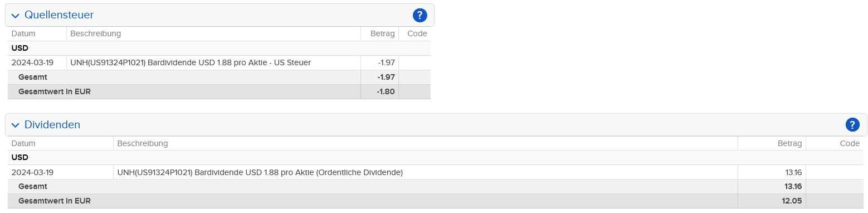Screen dimensions: 868x213
Task: Click the UNH US Steuer description row
Action: [x=214, y=62]
